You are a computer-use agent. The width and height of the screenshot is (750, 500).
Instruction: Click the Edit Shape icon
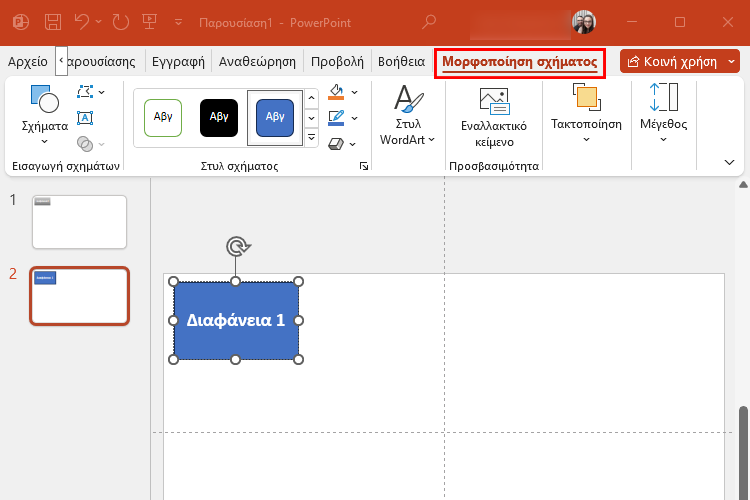click(85, 91)
